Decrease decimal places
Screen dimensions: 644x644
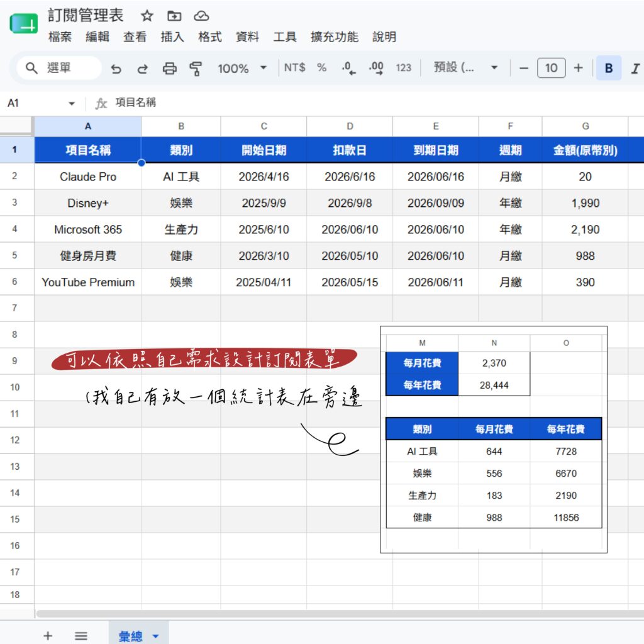(348, 68)
